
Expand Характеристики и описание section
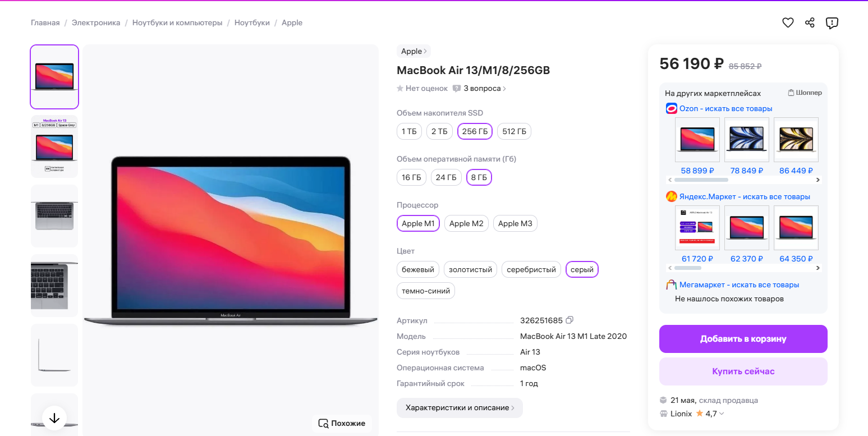pos(460,408)
